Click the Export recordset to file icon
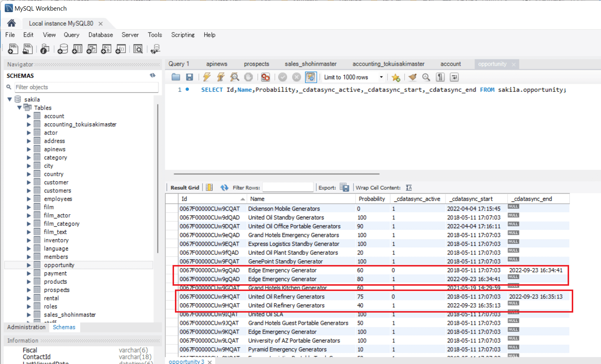601x364 pixels. point(344,188)
